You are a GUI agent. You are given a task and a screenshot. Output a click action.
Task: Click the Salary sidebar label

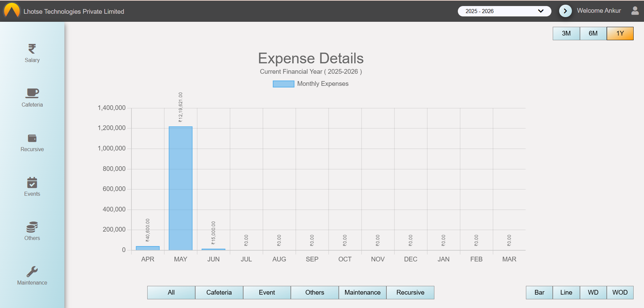32,60
